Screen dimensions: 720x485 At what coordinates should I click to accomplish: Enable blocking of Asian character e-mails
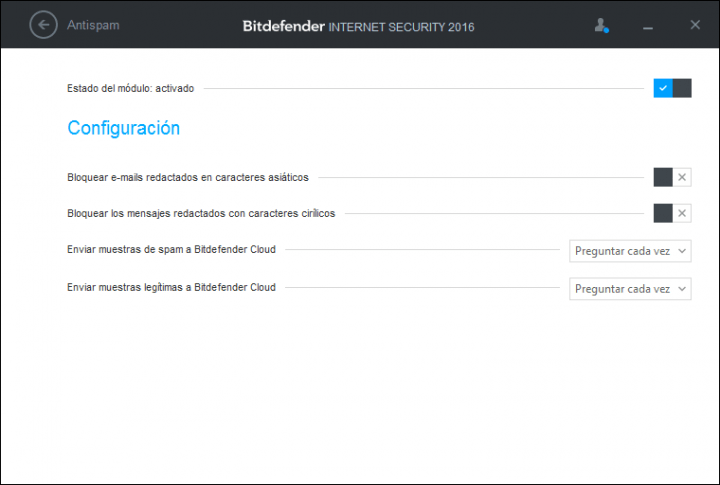click(x=672, y=177)
